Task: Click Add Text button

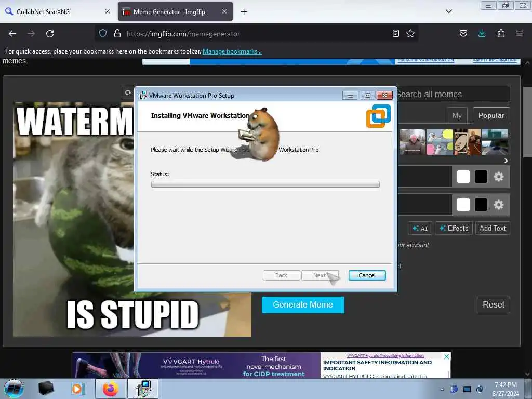Action: 493,229
